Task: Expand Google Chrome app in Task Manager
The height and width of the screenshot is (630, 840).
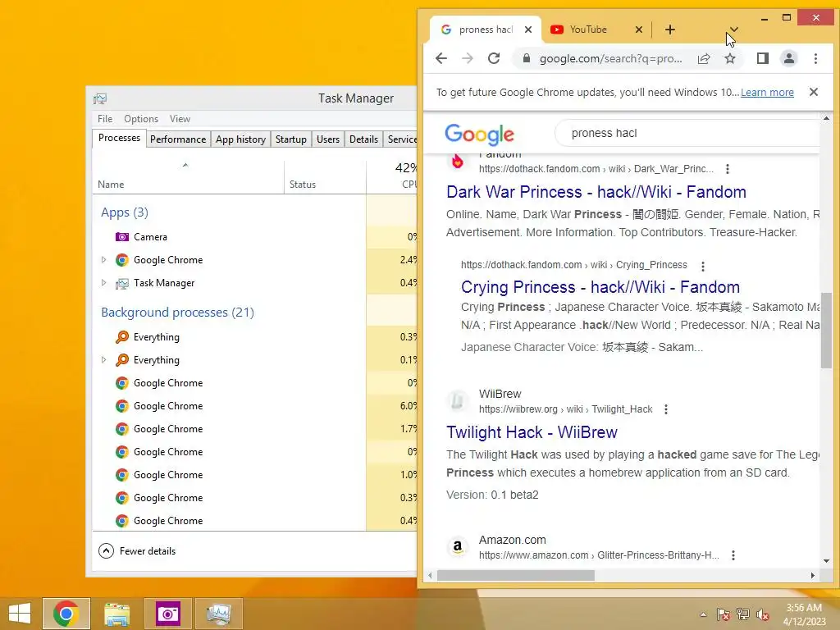Action: (x=103, y=260)
